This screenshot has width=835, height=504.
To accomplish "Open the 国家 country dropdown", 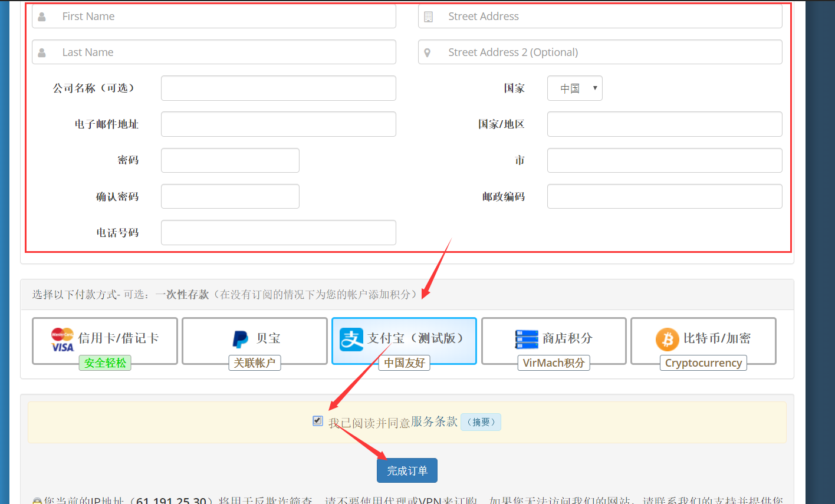I will pyautogui.click(x=574, y=88).
